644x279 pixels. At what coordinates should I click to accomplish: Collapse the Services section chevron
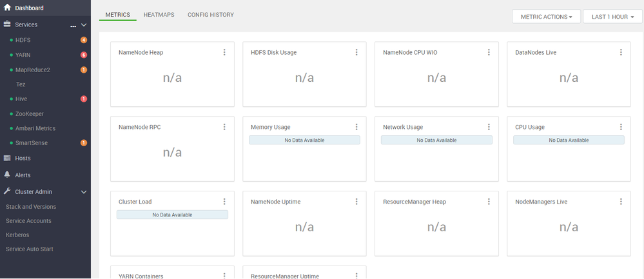[x=83, y=25]
